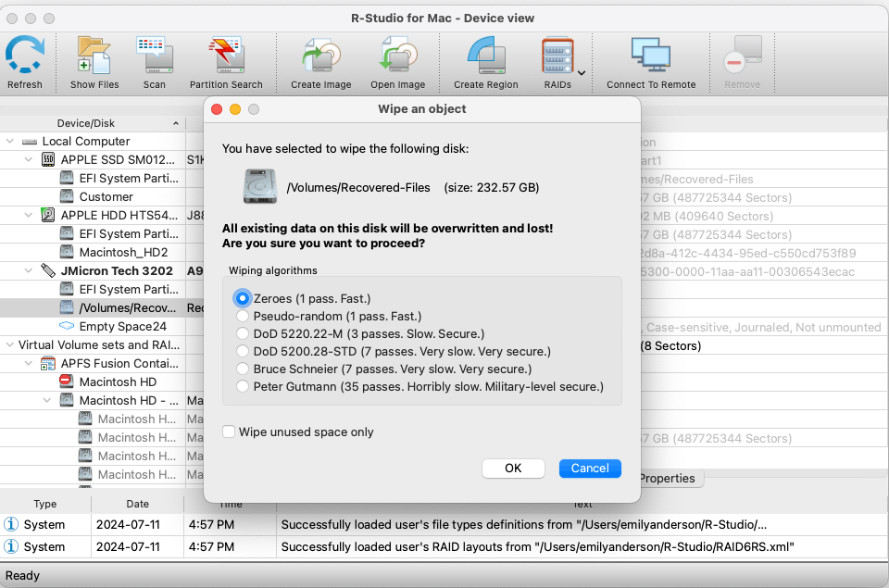889x588 pixels.
Task: Close the Wipe an object dialog
Action: [217, 109]
